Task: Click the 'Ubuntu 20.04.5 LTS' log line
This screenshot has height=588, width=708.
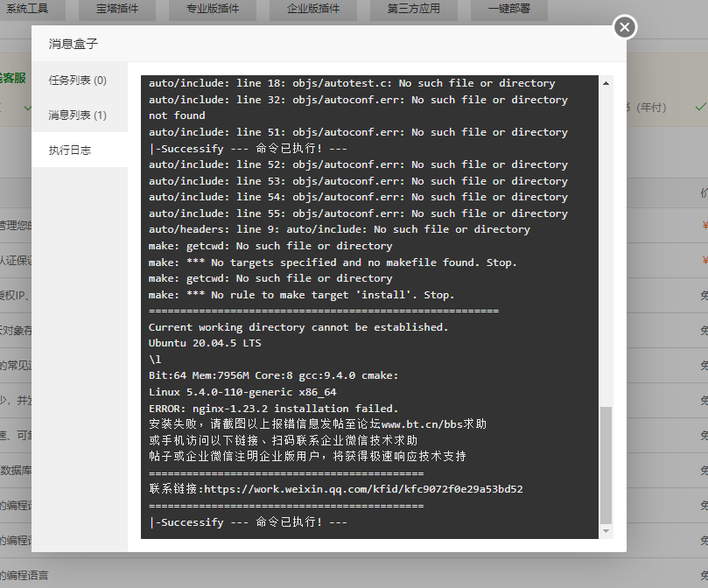Action: (x=205, y=343)
